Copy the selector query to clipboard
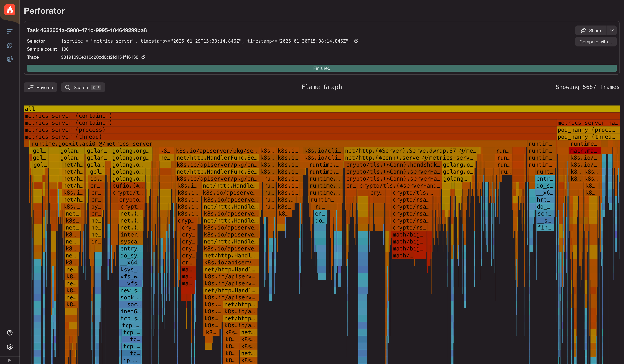 coord(356,41)
